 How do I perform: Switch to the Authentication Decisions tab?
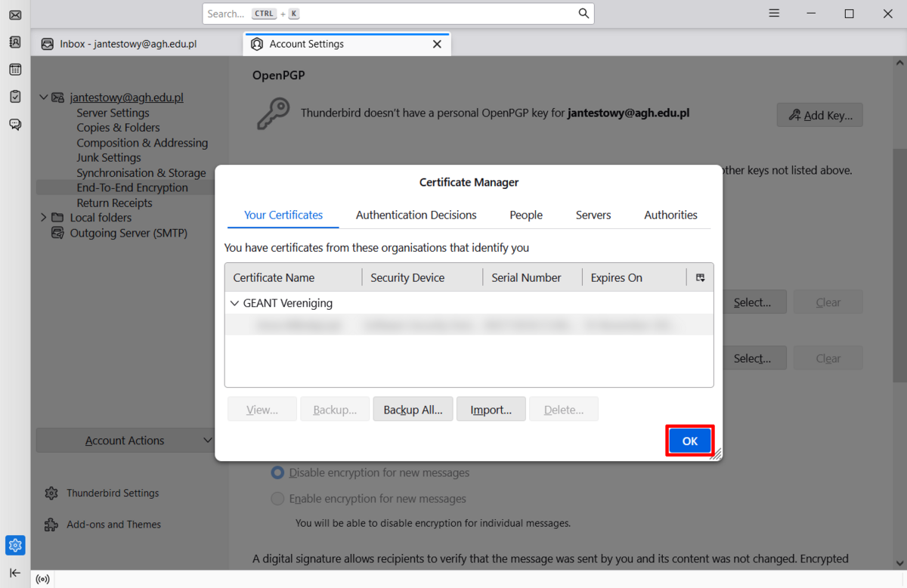[x=416, y=215]
